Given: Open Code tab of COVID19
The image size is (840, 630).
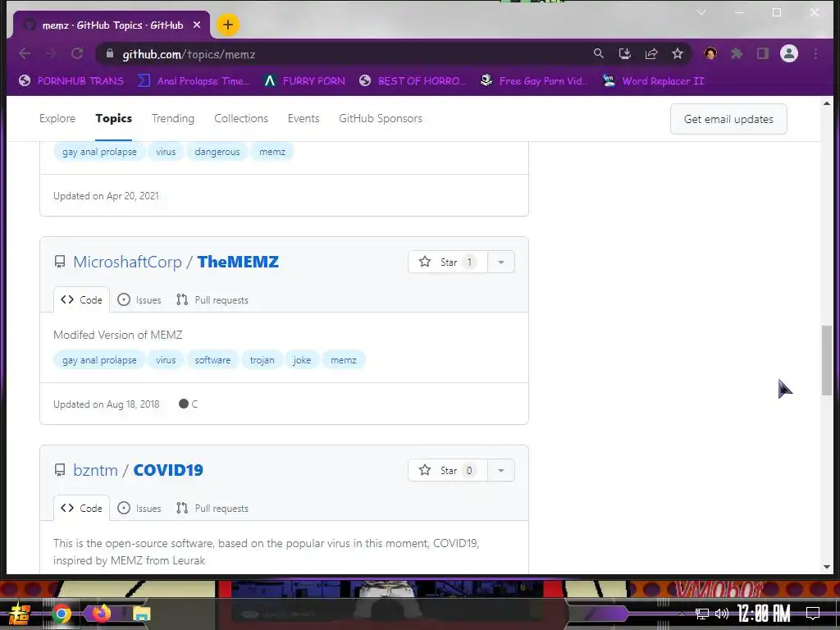Looking at the screenshot, I should [81, 509].
